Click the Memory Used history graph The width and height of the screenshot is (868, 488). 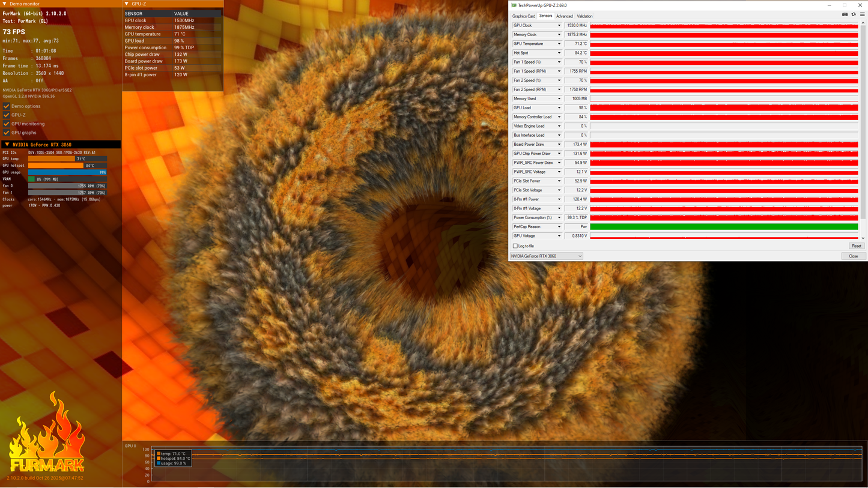(x=724, y=98)
